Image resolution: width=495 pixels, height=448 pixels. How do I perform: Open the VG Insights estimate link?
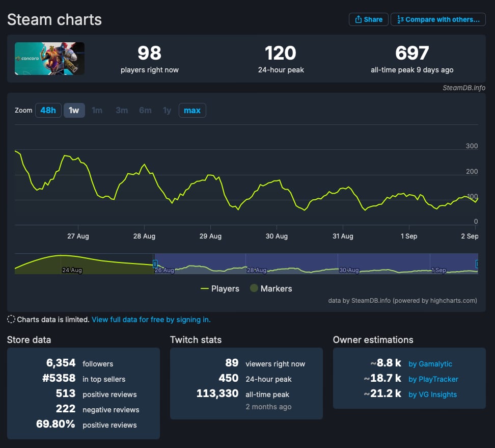pos(432,394)
